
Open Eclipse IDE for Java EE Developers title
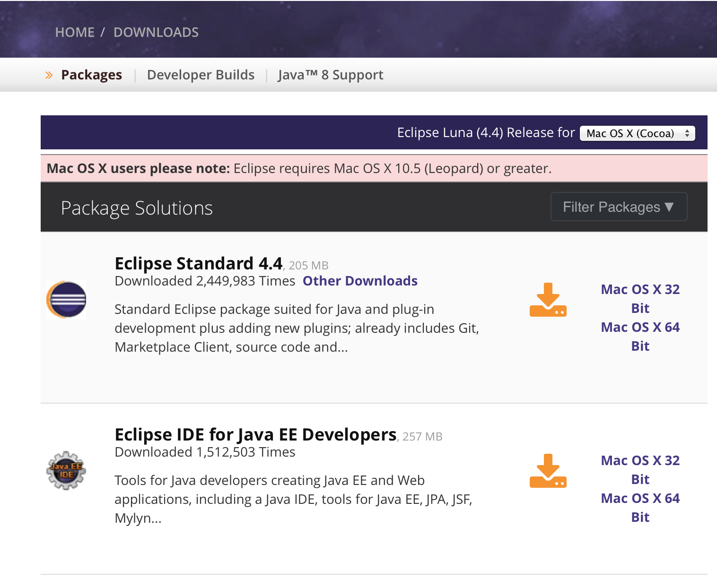coord(255,434)
